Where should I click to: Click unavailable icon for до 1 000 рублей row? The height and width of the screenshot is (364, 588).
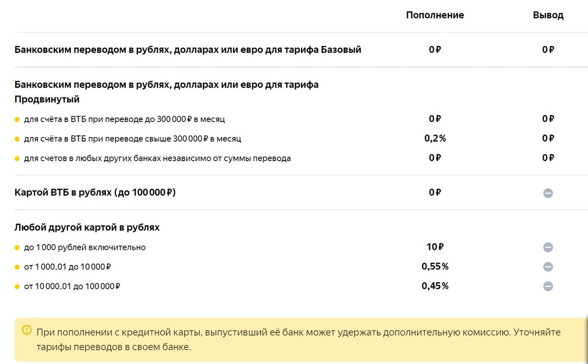click(548, 247)
